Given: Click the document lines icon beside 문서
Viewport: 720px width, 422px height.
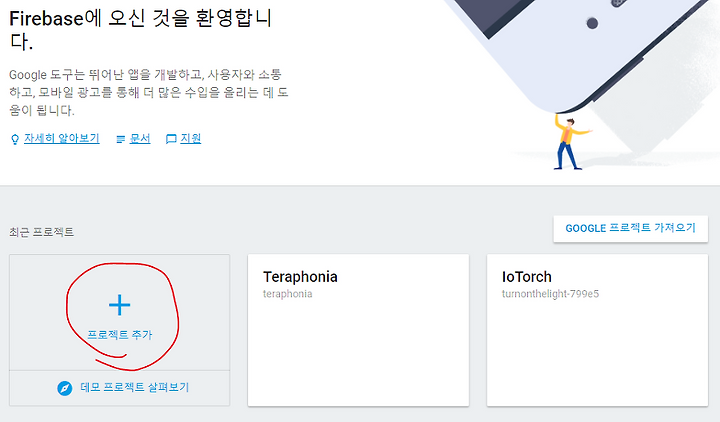Looking at the screenshot, I should pos(121,139).
